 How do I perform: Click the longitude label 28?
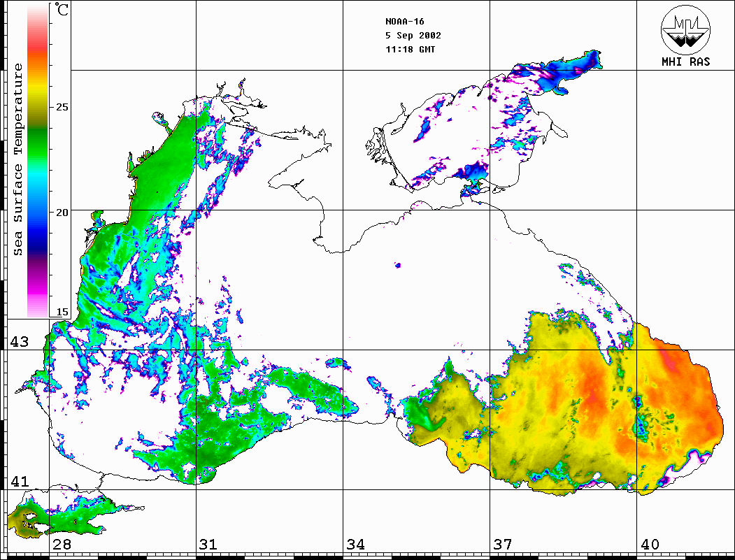click(x=62, y=545)
